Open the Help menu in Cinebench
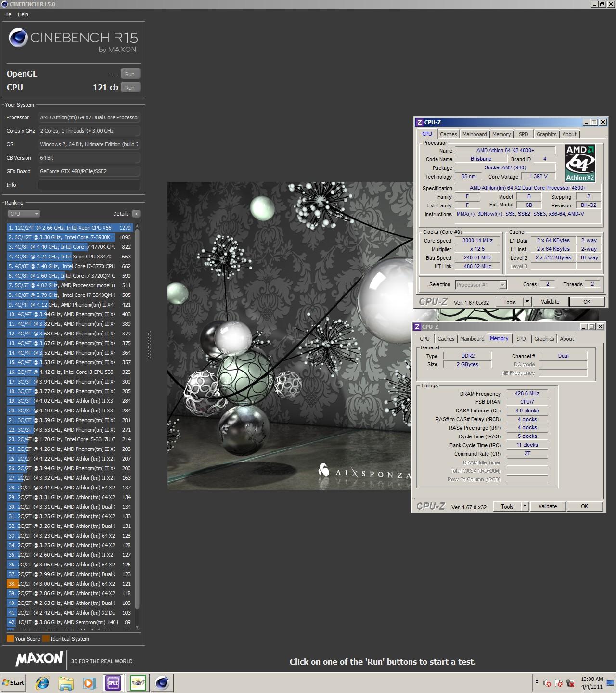This screenshot has height=693, width=616. 23,14
